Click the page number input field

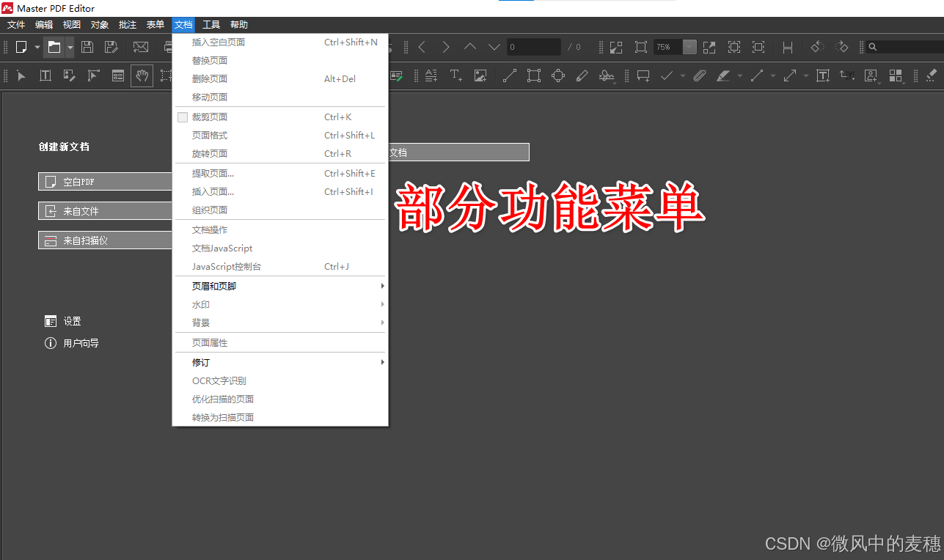[533, 46]
